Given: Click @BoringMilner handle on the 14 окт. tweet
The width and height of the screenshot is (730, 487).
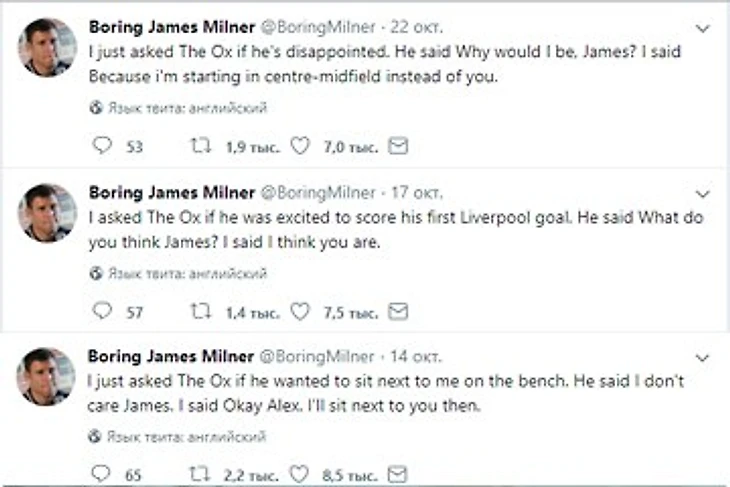Looking at the screenshot, I should 317,356.
